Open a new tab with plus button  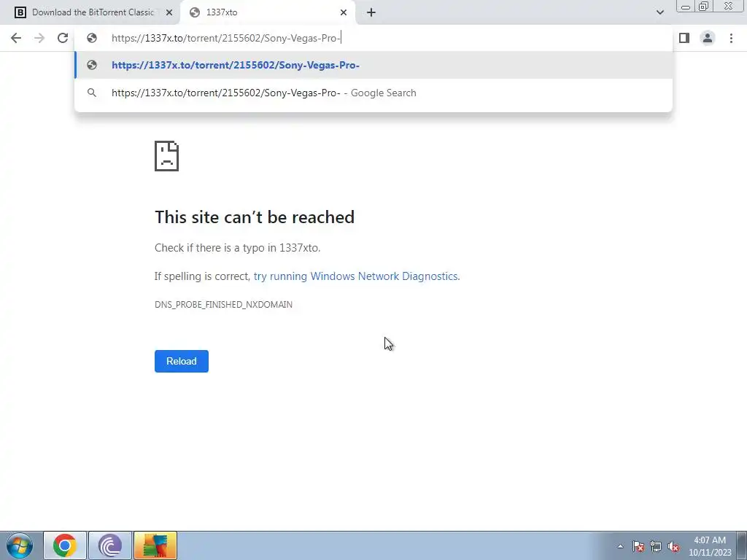[x=371, y=13]
